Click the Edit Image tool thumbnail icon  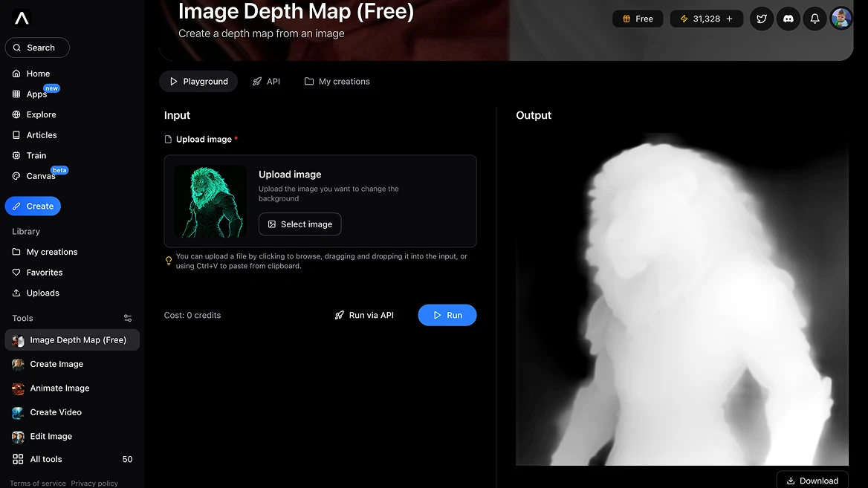coord(18,437)
